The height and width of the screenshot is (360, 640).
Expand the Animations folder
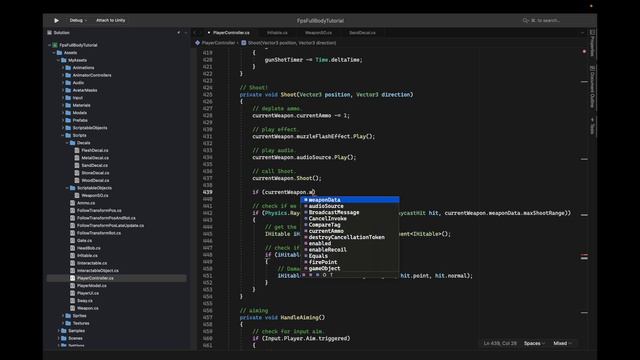(x=63, y=68)
